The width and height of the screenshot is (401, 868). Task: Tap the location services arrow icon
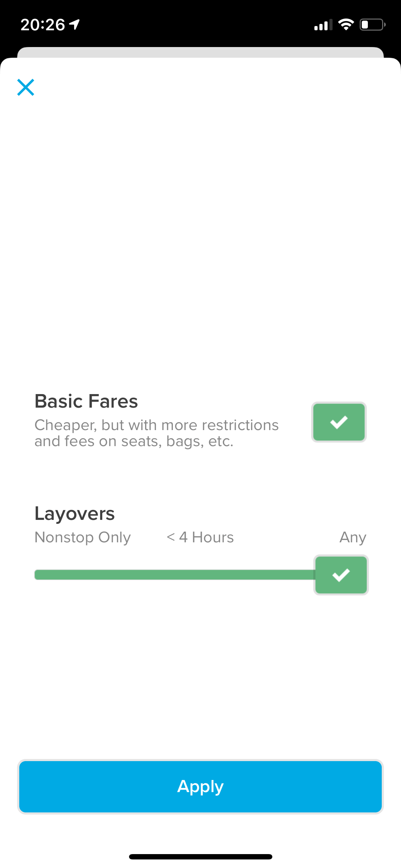pyautogui.click(x=74, y=24)
